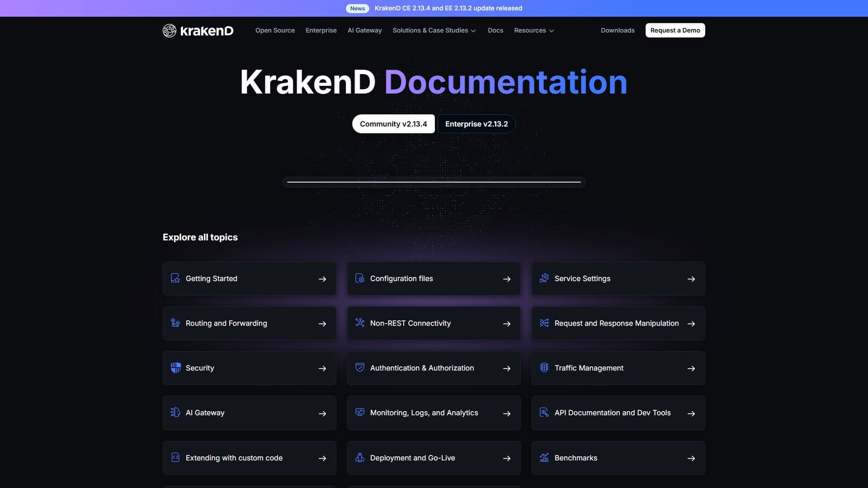Open the Authentication & Authorization topic
The image size is (868, 488).
pyautogui.click(x=434, y=368)
